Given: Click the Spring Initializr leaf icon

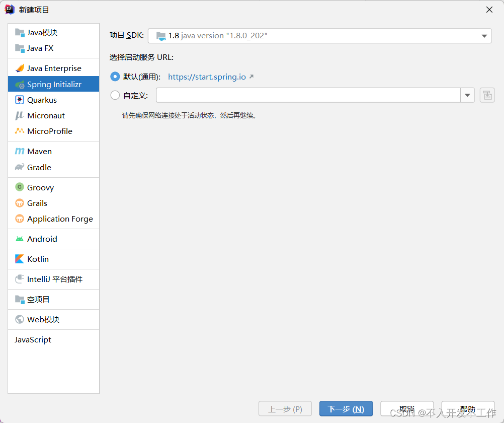Looking at the screenshot, I should [x=20, y=84].
